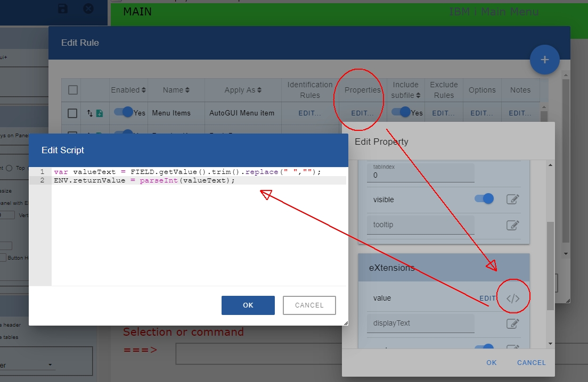Open the Properties EDIT link for Menu Items
The width and height of the screenshot is (588, 382).
(x=362, y=113)
